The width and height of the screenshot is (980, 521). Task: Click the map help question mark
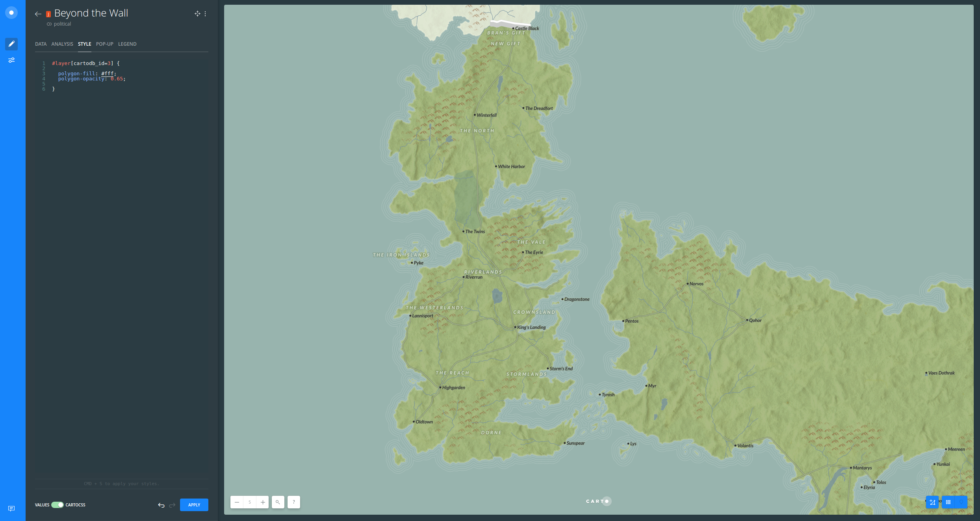tap(293, 502)
